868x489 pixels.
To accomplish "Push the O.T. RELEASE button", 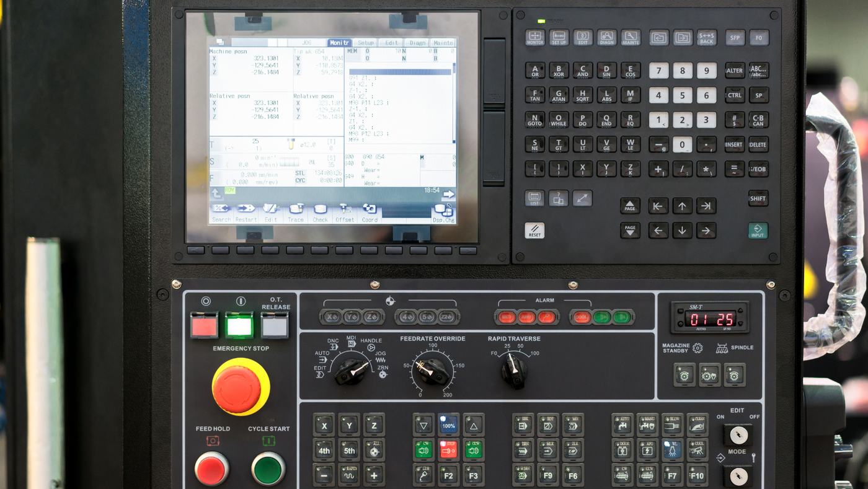I will click(275, 325).
